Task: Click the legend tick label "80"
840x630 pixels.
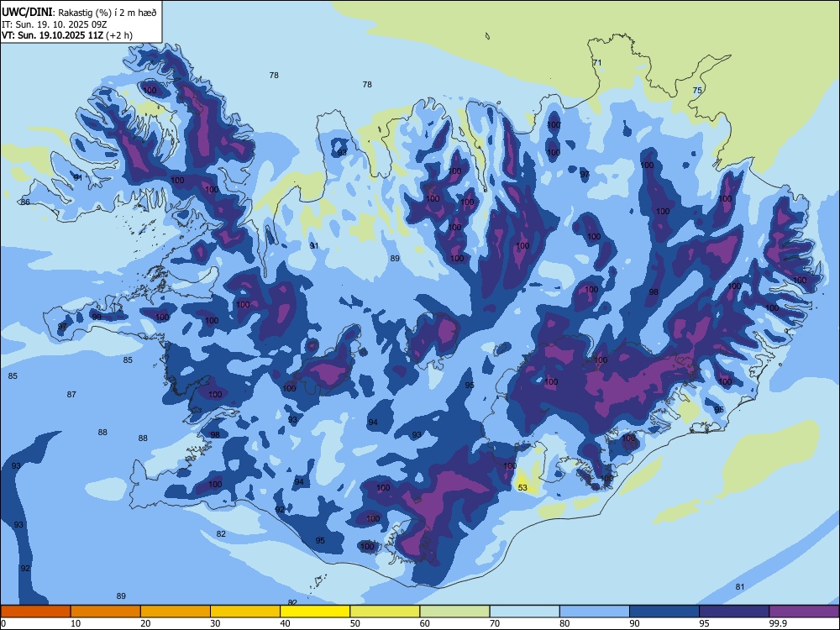Action: point(564,623)
